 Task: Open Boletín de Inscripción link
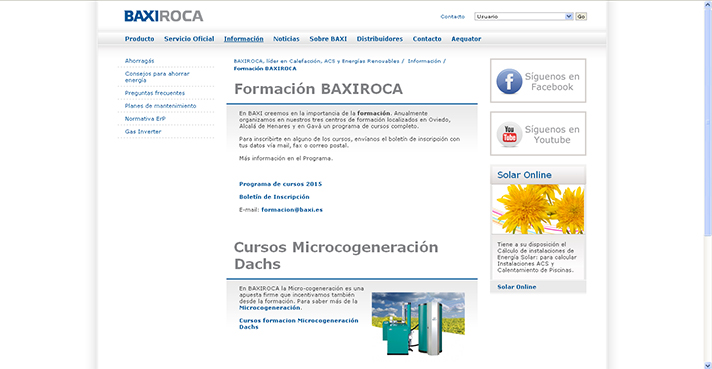tap(274, 197)
